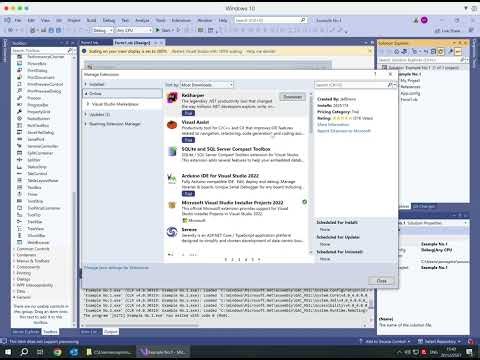Click the PerformanceCounter toolbox icon
Screen dimensions: 480x360
[20, 57]
